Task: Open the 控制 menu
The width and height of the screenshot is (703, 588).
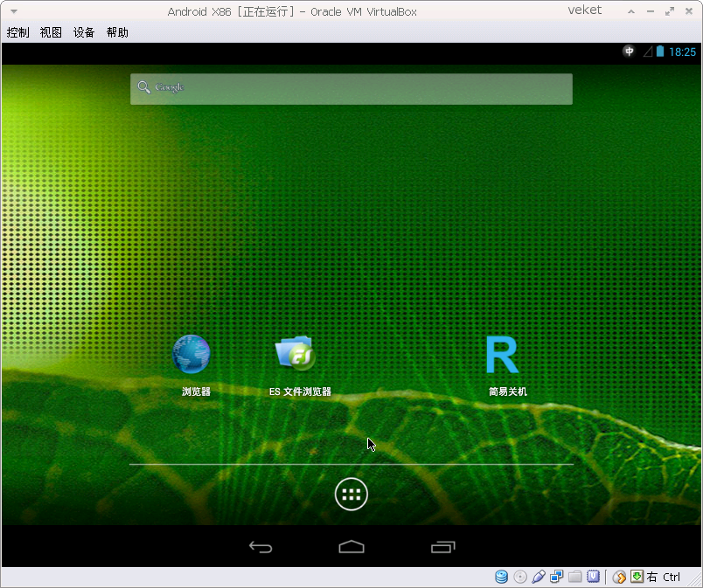Action: [18, 32]
